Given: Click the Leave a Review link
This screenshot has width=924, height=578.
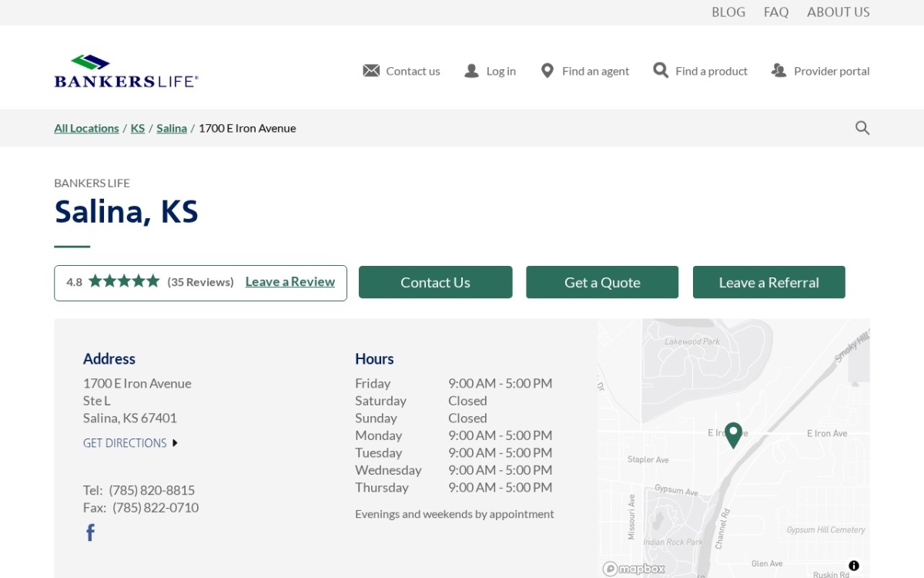Looking at the screenshot, I should click(290, 281).
